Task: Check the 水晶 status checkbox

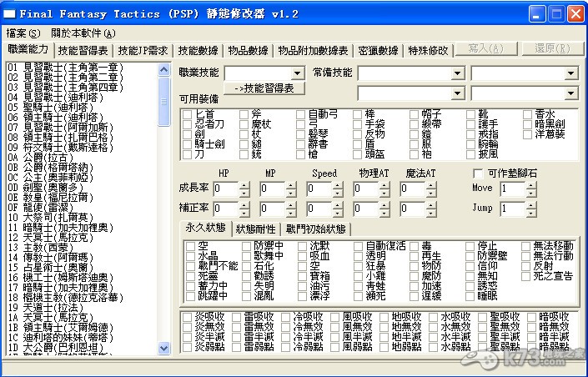Action: [190, 256]
